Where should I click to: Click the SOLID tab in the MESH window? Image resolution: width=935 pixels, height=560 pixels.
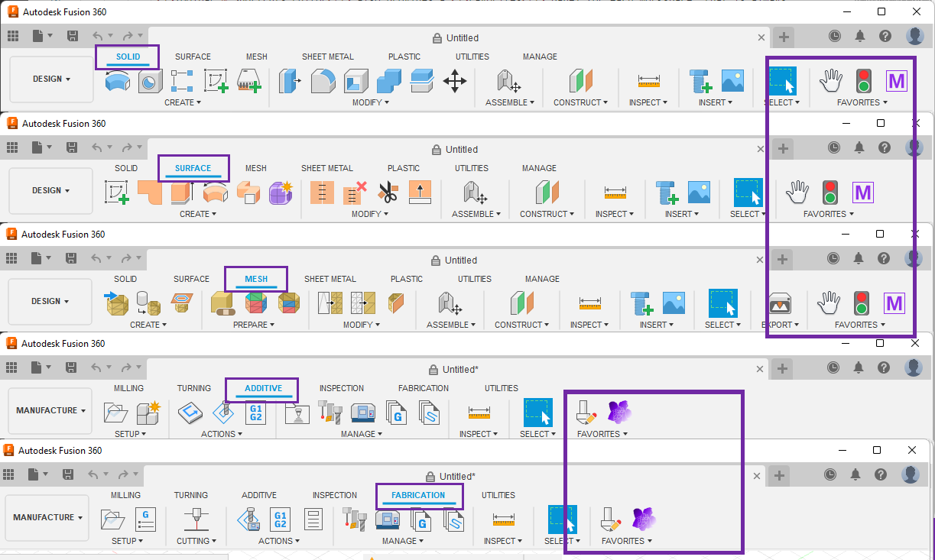(x=125, y=279)
